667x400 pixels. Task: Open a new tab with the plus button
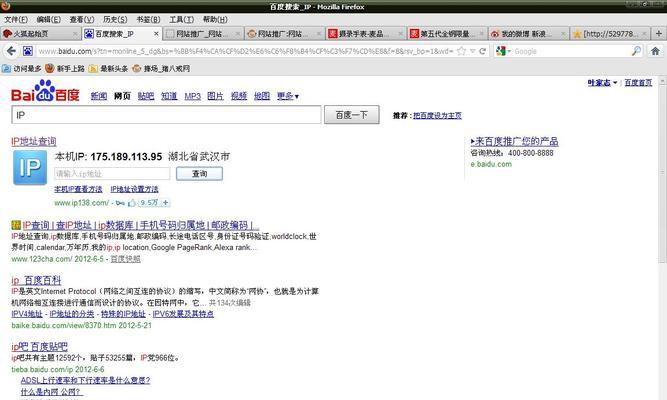coord(658,34)
